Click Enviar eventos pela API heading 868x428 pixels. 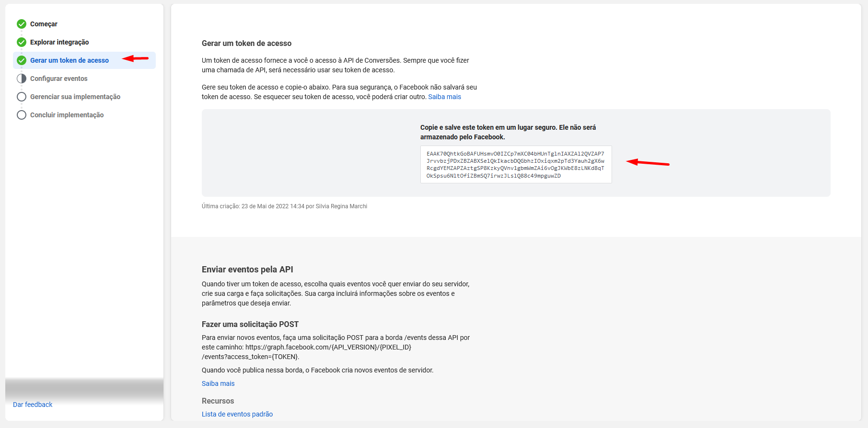(247, 270)
